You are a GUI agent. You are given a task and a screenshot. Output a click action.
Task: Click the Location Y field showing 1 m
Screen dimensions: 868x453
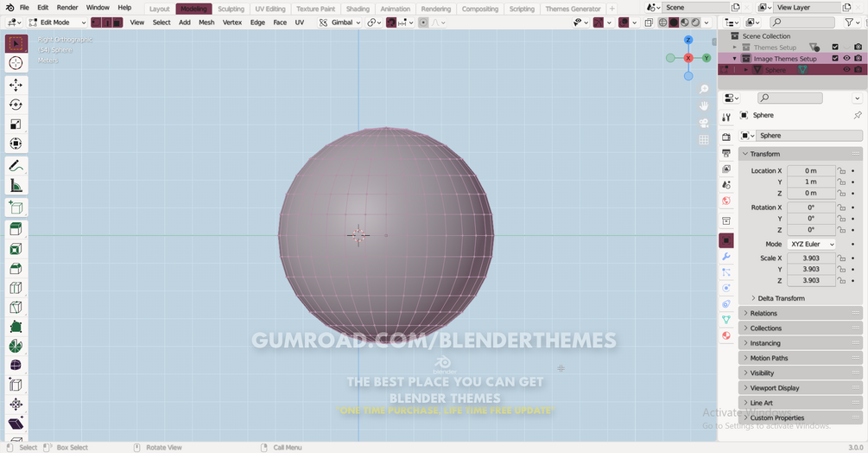click(x=811, y=182)
